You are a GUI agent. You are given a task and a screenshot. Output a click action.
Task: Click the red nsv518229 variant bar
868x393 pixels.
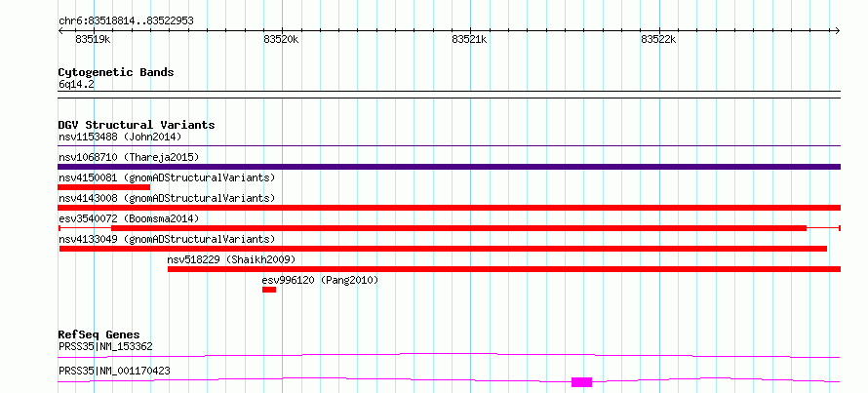pos(504,269)
